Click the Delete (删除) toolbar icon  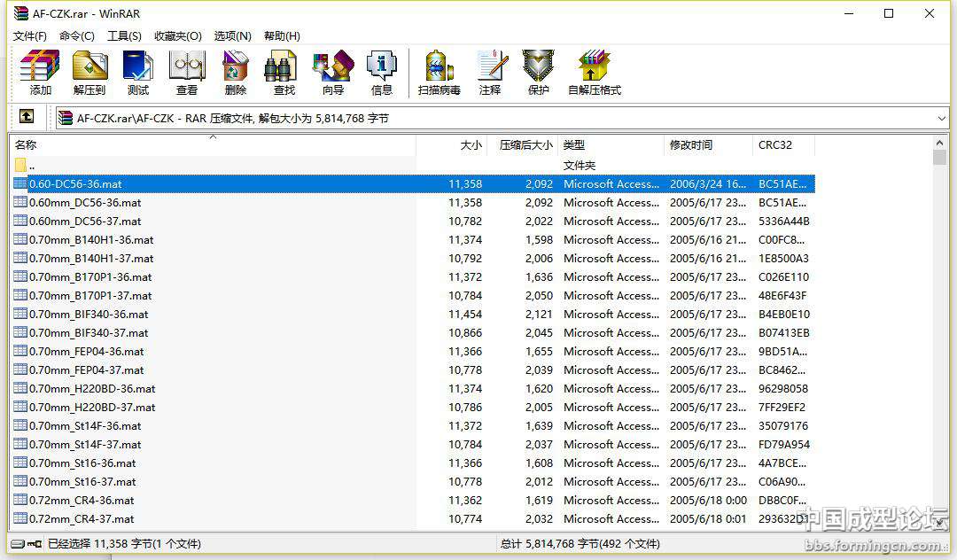tap(236, 71)
